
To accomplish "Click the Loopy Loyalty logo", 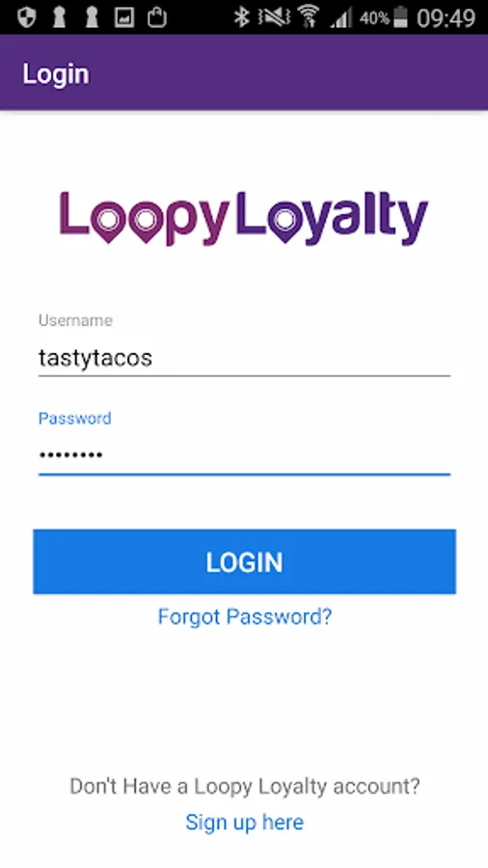I will click(244, 218).
